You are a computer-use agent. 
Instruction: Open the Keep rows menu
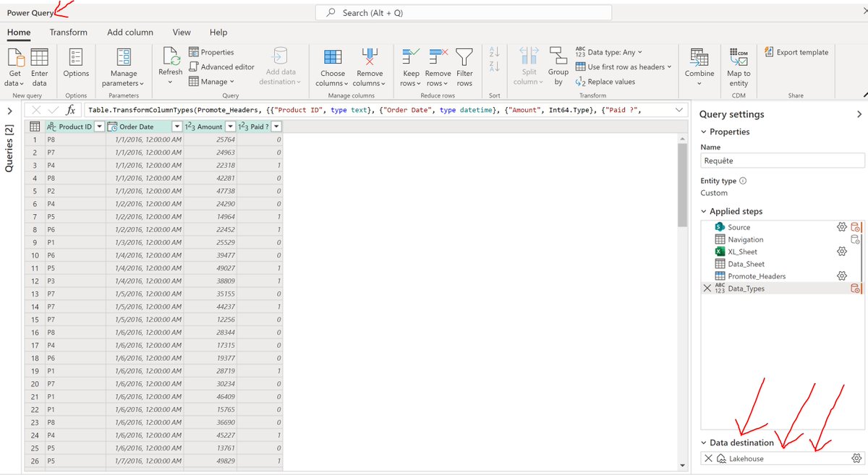411,68
